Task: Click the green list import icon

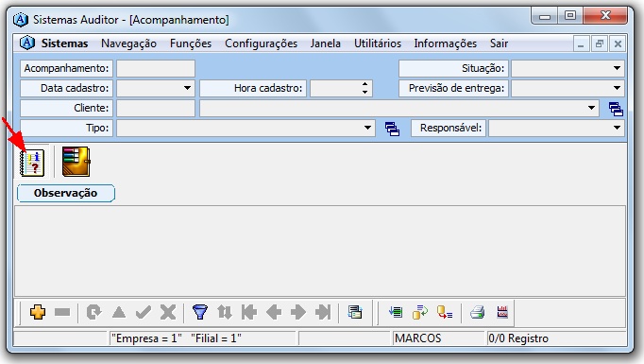Action: coord(396,313)
